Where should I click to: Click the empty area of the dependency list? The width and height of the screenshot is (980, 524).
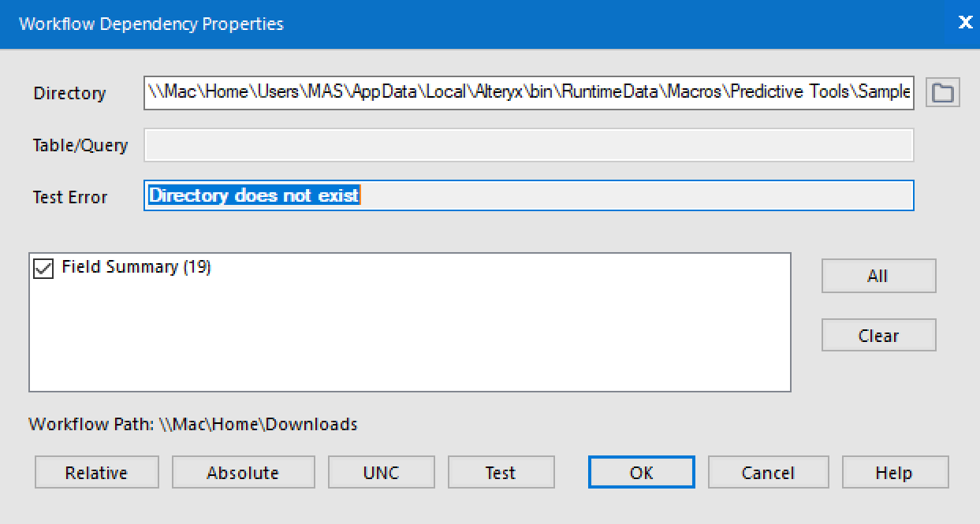point(410,347)
